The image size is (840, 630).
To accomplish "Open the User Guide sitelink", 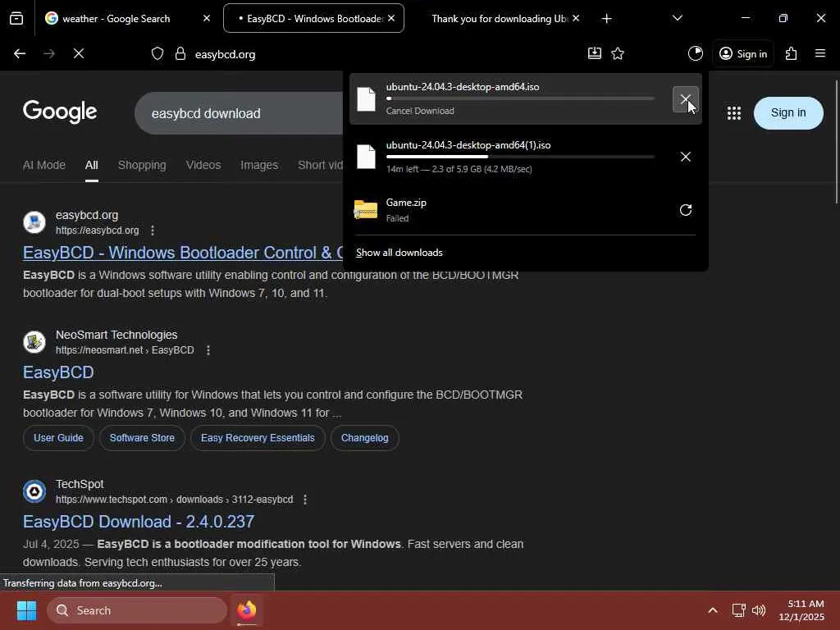I will 58,438.
